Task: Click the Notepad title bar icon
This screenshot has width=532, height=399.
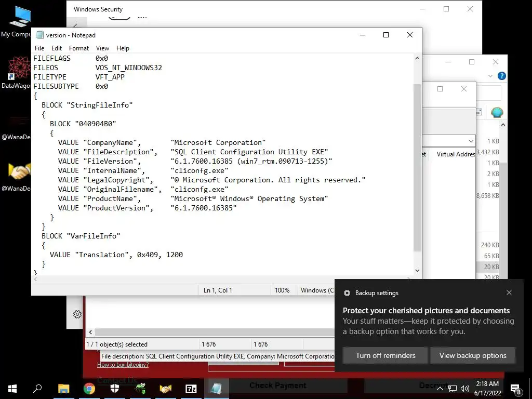Action: pos(39,35)
